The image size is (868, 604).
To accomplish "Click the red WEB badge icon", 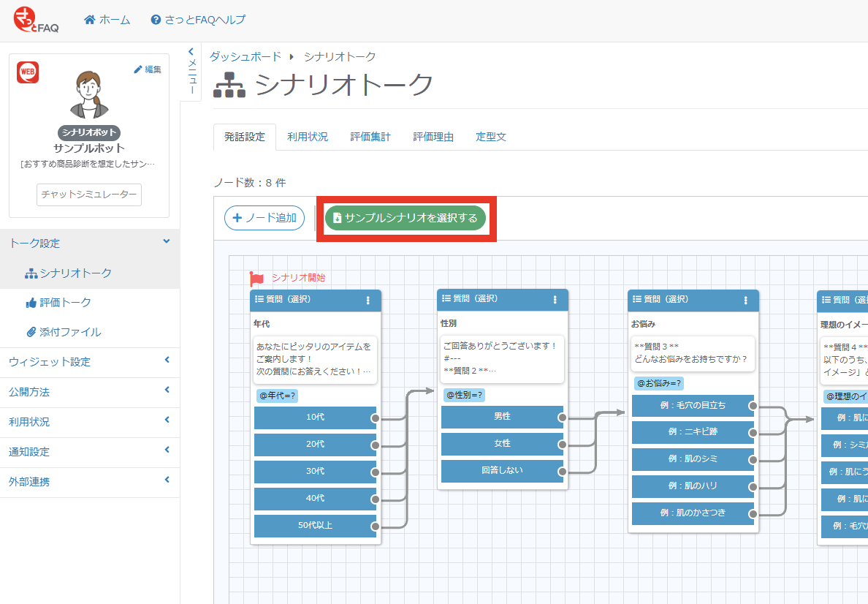I will click(x=28, y=72).
